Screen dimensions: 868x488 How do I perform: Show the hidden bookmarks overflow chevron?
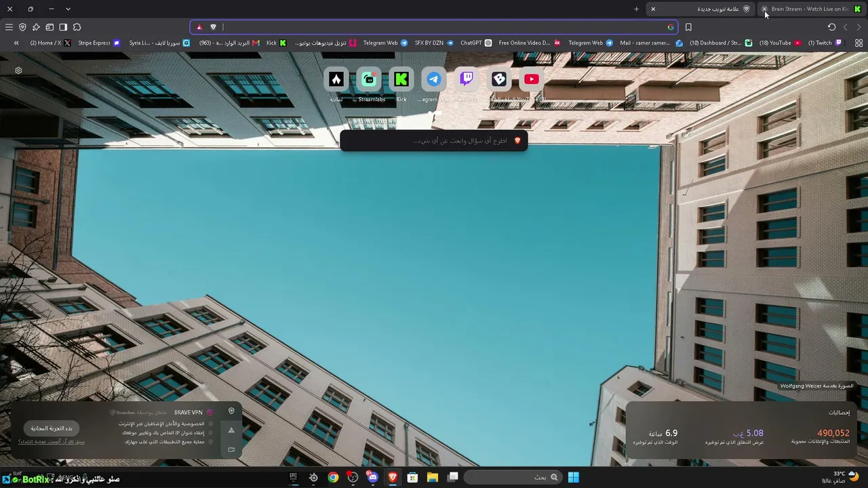(16, 43)
